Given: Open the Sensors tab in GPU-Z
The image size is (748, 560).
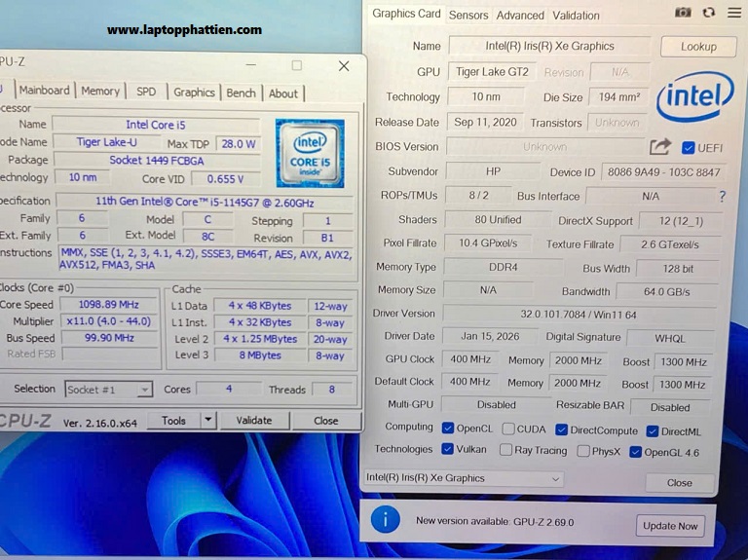Looking at the screenshot, I should [x=468, y=16].
